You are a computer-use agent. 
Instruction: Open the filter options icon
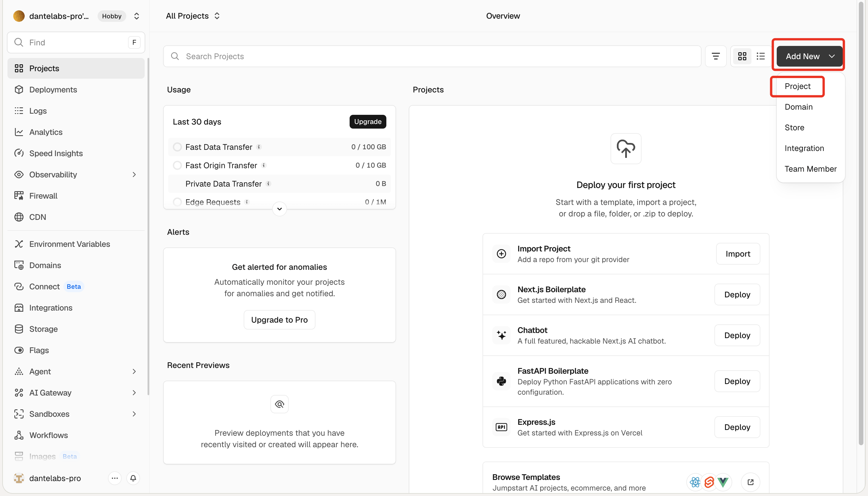point(716,56)
